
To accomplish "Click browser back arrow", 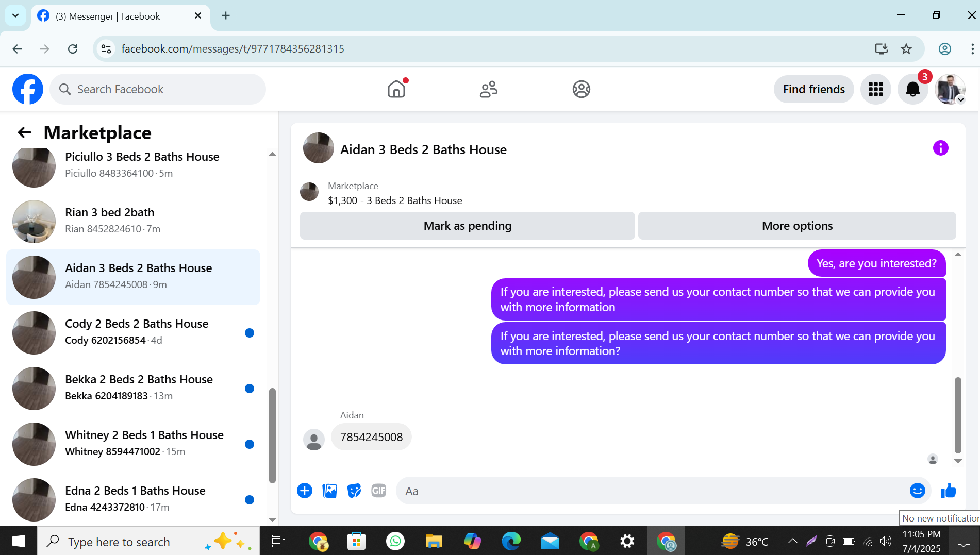I will (x=17, y=49).
